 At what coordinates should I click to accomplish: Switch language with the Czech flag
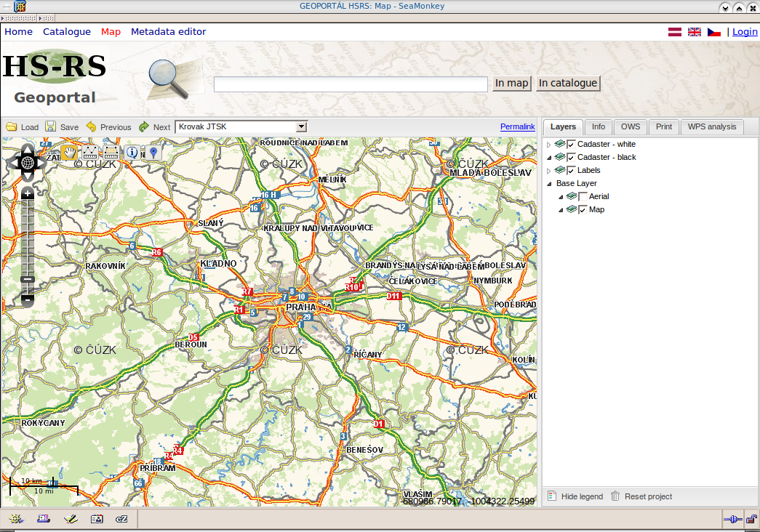click(714, 32)
